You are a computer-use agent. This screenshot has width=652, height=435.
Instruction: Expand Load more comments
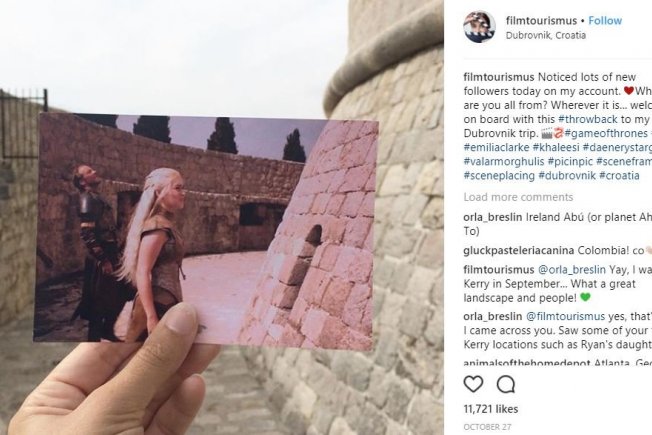(x=518, y=197)
